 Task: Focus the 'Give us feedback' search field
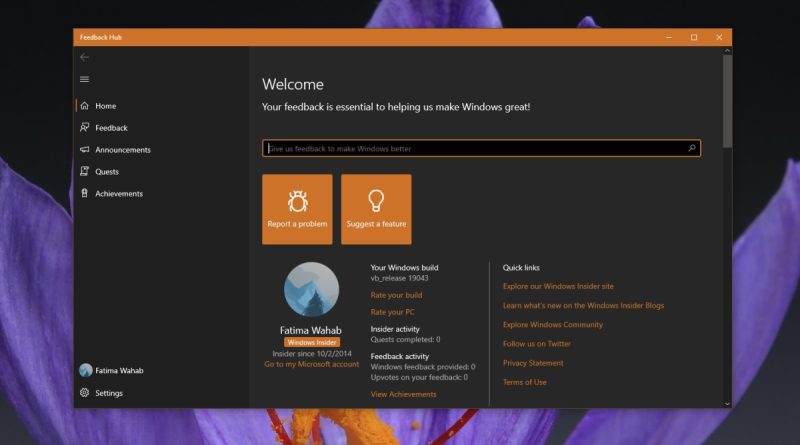pyautogui.click(x=482, y=149)
